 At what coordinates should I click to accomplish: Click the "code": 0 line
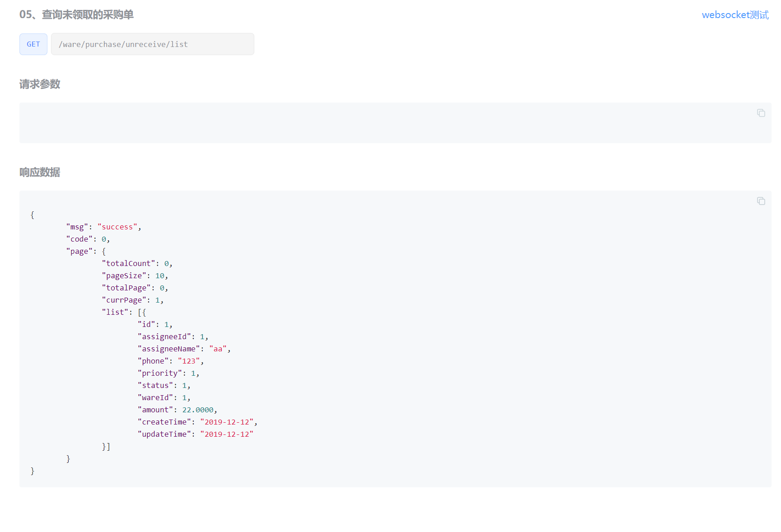coord(88,239)
